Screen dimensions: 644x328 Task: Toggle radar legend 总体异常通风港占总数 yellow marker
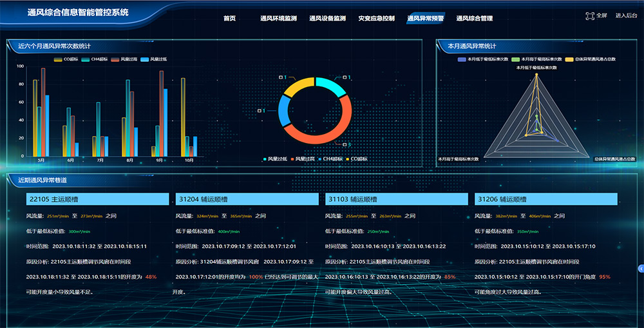click(569, 59)
